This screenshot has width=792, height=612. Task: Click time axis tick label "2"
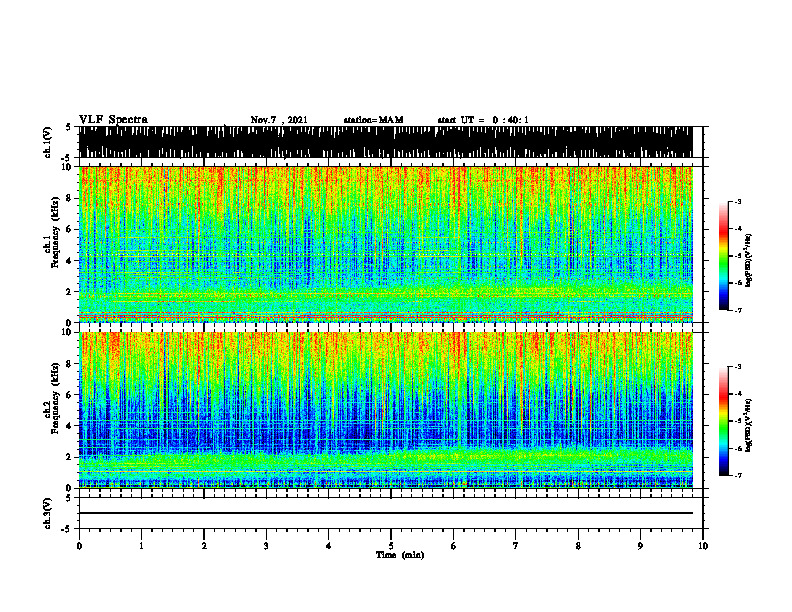[x=204, y=546]
